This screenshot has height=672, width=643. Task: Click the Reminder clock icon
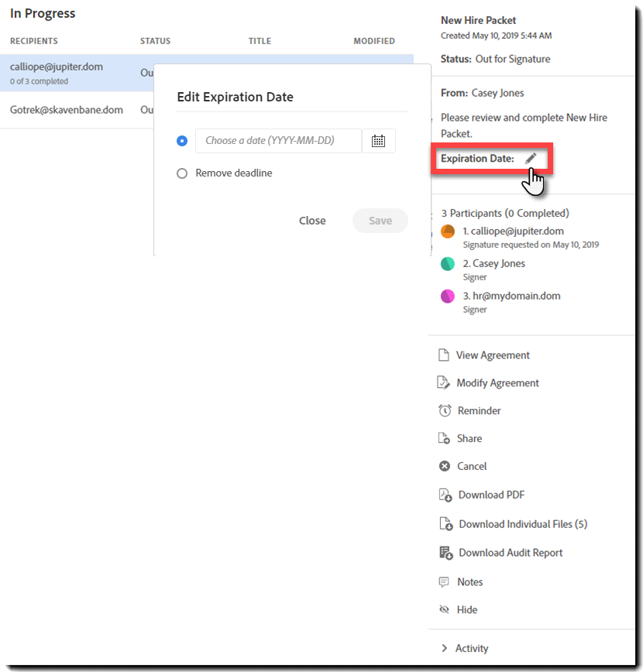pyautogui.click(x=445, y=411)
